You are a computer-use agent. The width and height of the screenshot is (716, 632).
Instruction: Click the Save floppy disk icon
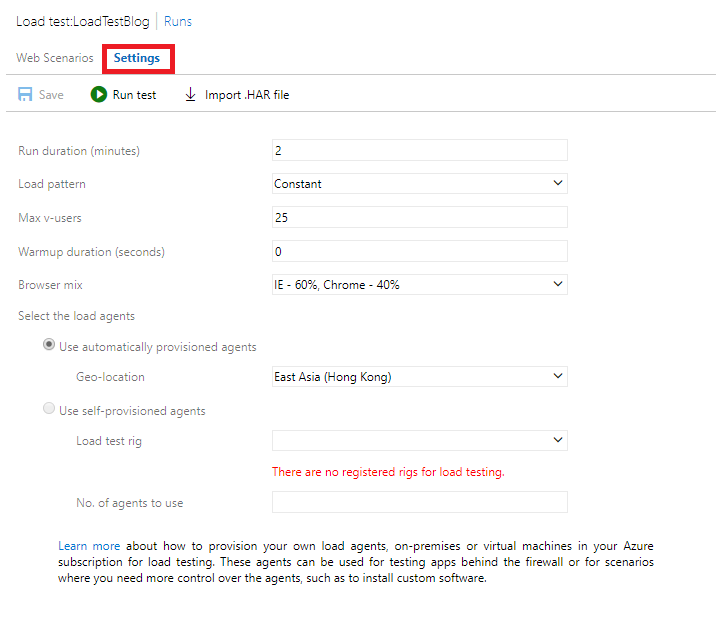point(25,95)
